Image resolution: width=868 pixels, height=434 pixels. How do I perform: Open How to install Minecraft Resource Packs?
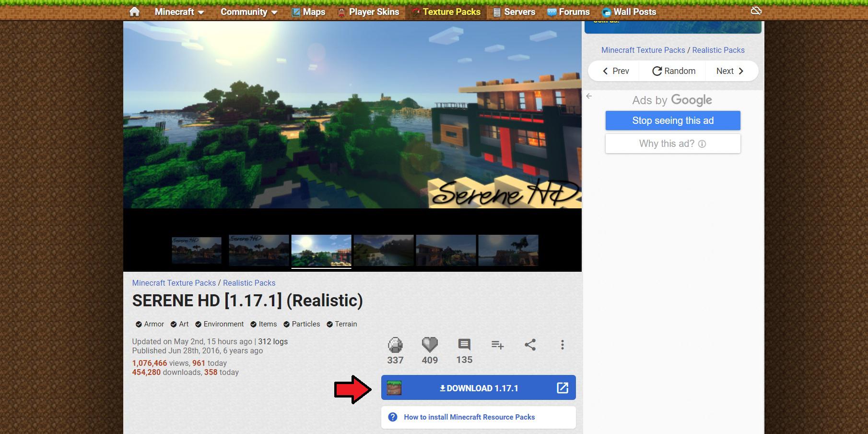tap(469, 417)
